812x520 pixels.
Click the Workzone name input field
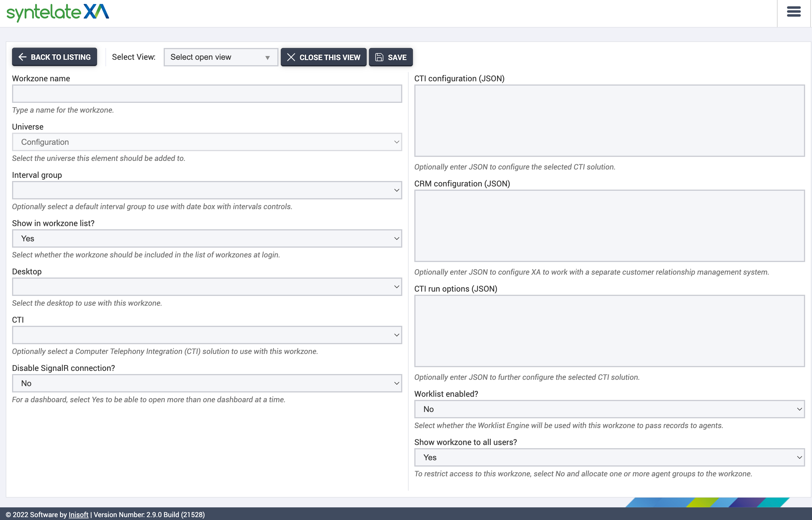click(206, 94)
